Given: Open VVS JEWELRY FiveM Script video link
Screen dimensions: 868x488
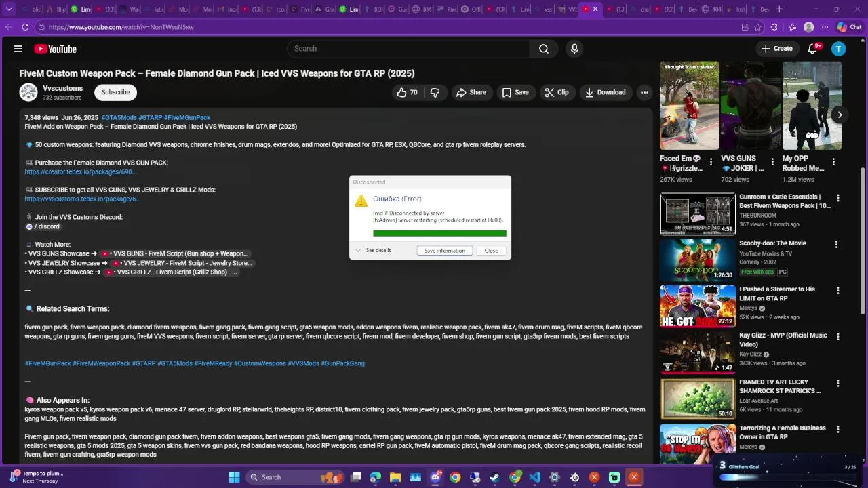Looking at the screenshot, I should point(182,263).
